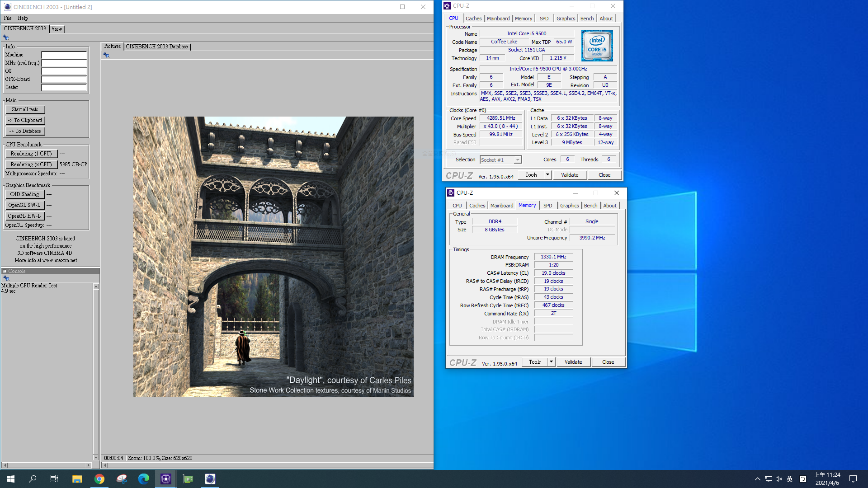Run Rendering (1 CPU) benchmark
Image resolution: width=868 pixels, height=488 pixels.
click(x=31, y=154)
